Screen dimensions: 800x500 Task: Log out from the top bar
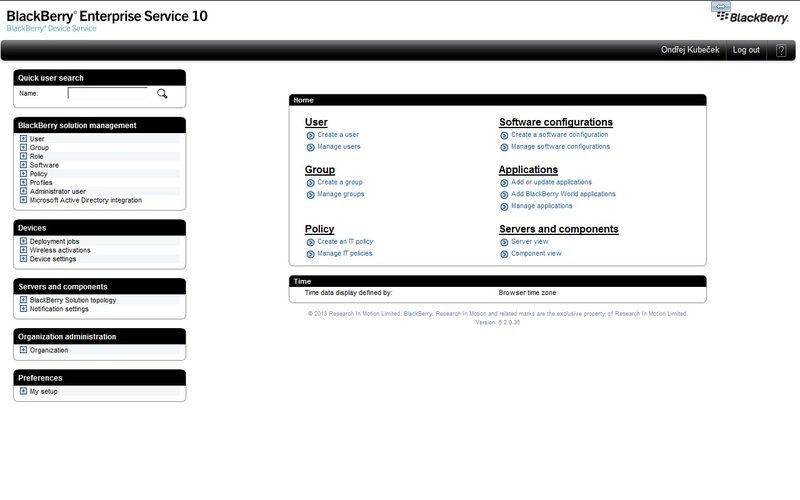tap(745, 50)
